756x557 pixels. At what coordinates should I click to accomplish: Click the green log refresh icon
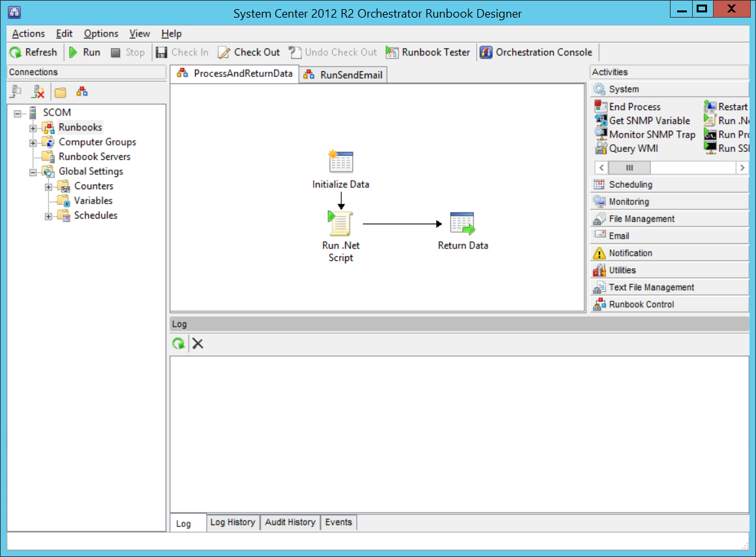coord(178,344)
